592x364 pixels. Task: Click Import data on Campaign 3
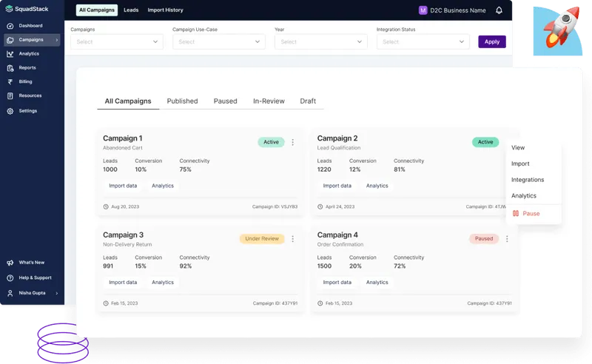123,283
